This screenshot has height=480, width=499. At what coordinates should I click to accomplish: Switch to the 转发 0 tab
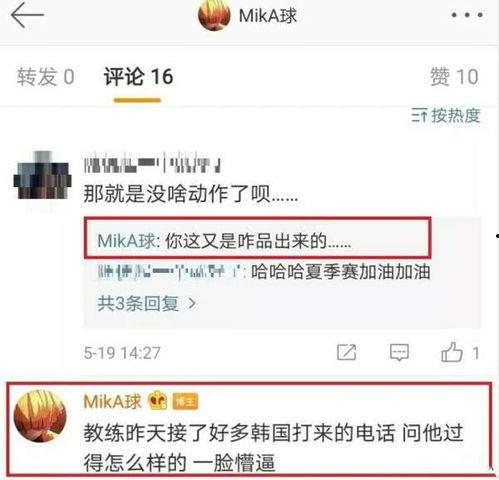click(x=45, y=77)
